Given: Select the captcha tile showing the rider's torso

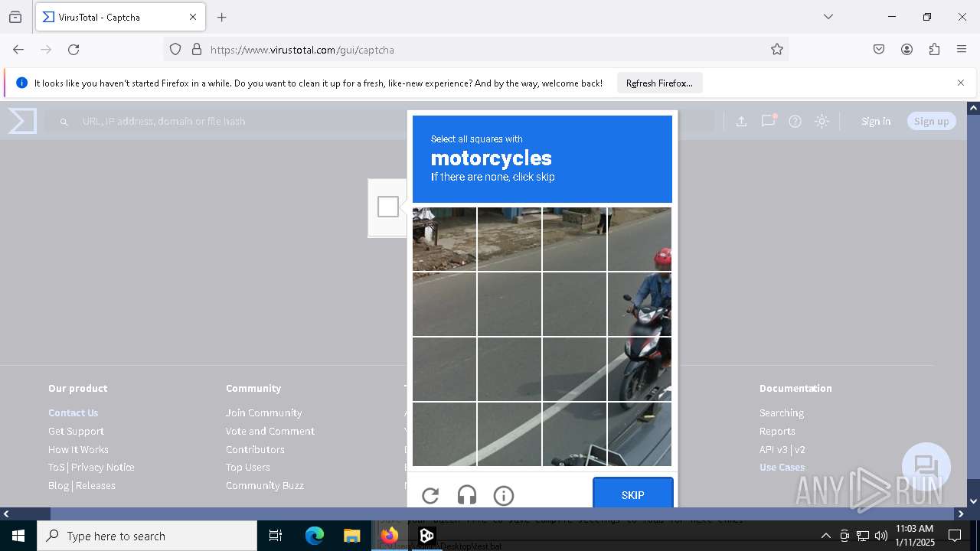Looking at the screenshot, I should [639, 304].
